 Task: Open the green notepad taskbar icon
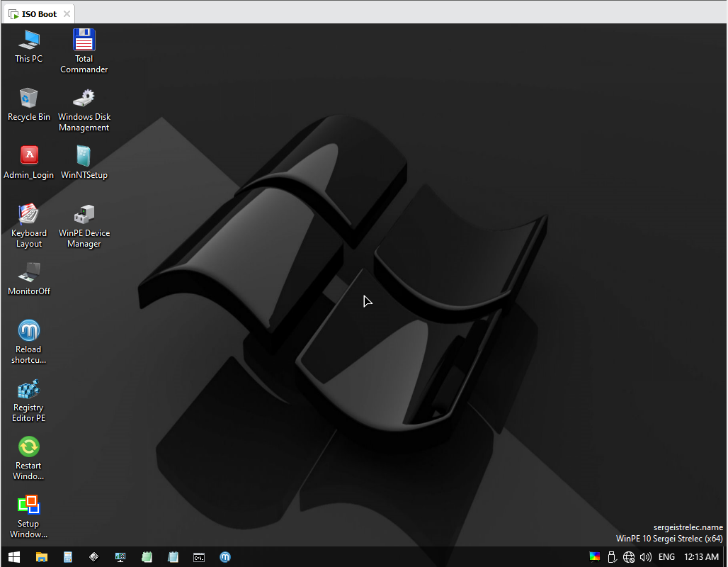[147, 557]
